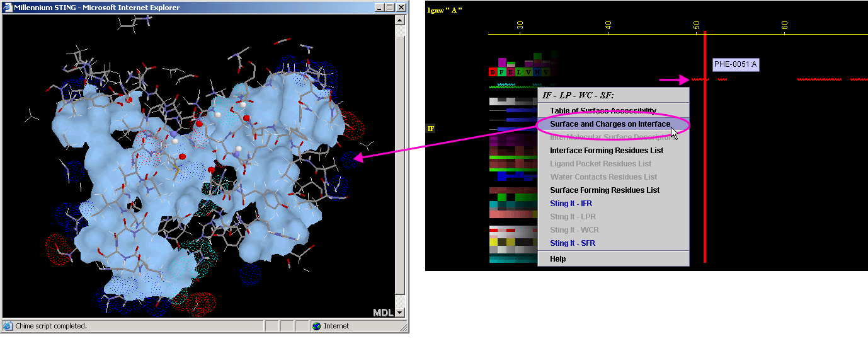
Task: Open Surface Forming Residues List
Action: pos(605,190)
